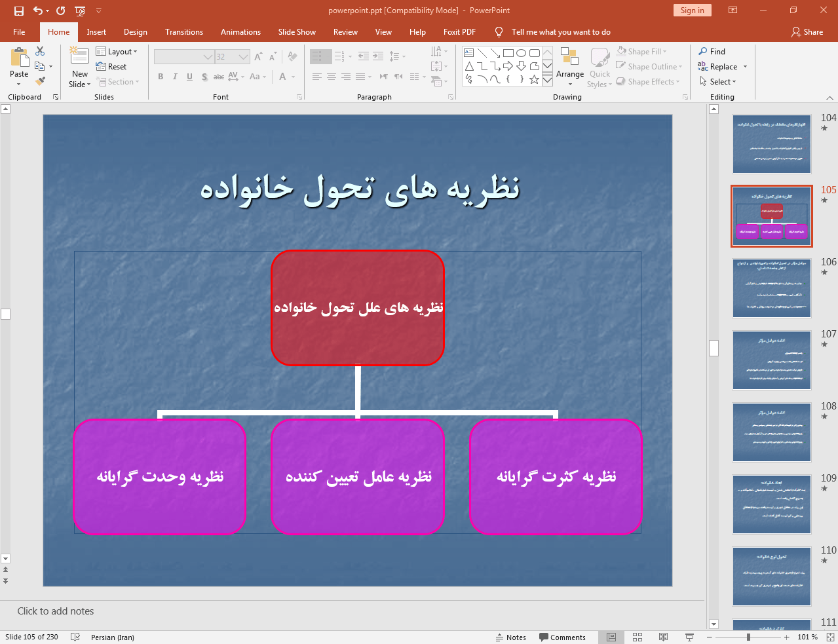Viewport: 838px width, 644px height.
Task: Expand Section dropdown
Action: (118, 82)
